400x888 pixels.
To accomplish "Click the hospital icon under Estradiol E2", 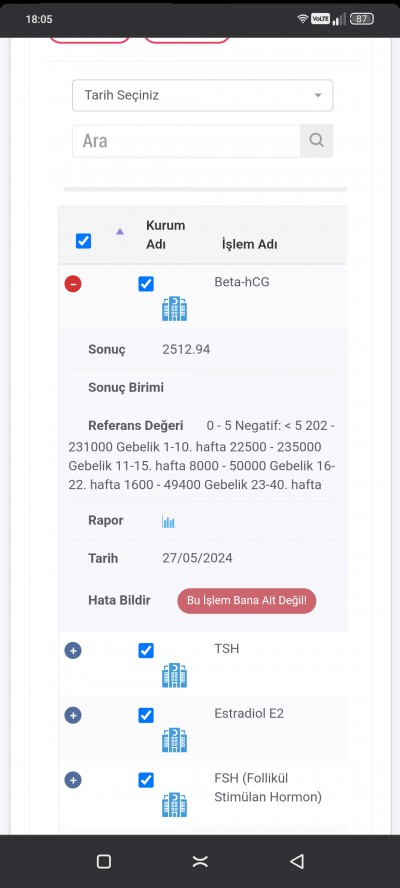I will pos(175,740).
